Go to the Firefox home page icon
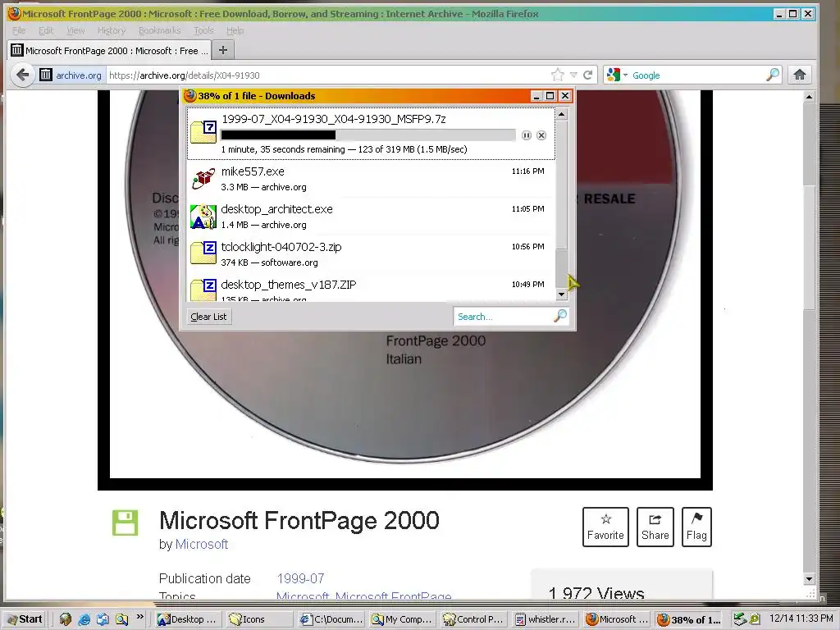Image resolution: width=840 pixels, height=630 pixels. pos(800,75)
